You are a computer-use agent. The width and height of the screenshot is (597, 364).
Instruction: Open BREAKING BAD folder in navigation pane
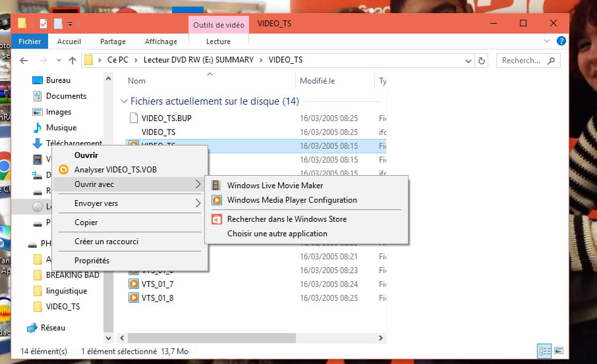coord(72,275)
